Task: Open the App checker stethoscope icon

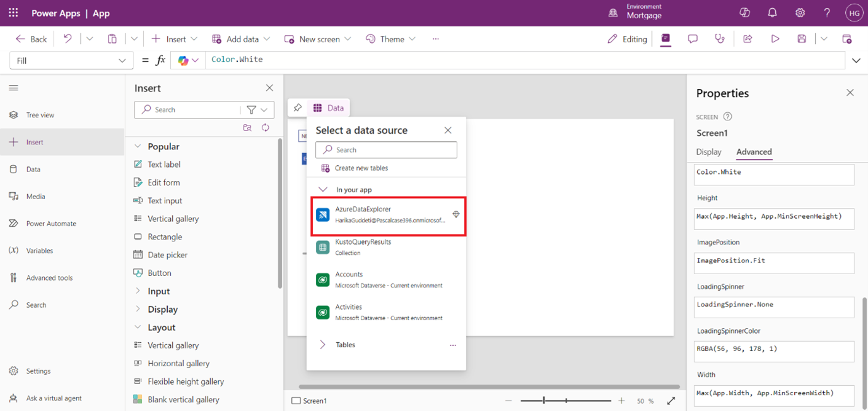Action: coord(720,39)
